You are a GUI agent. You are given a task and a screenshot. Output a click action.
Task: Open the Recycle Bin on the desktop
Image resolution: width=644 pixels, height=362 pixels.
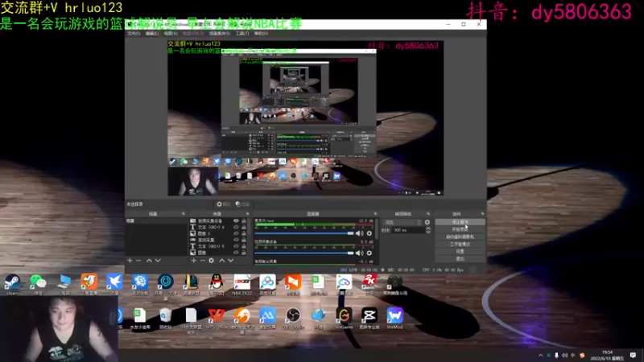[166, 318]
